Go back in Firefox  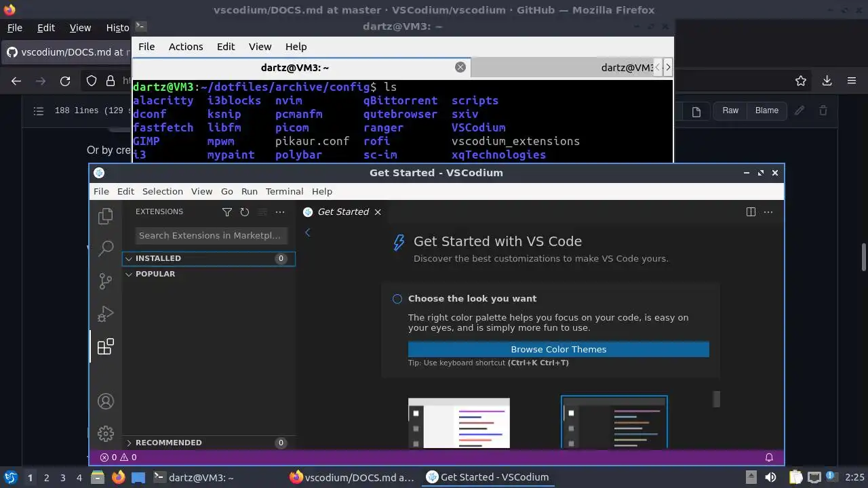pos(16,81)
